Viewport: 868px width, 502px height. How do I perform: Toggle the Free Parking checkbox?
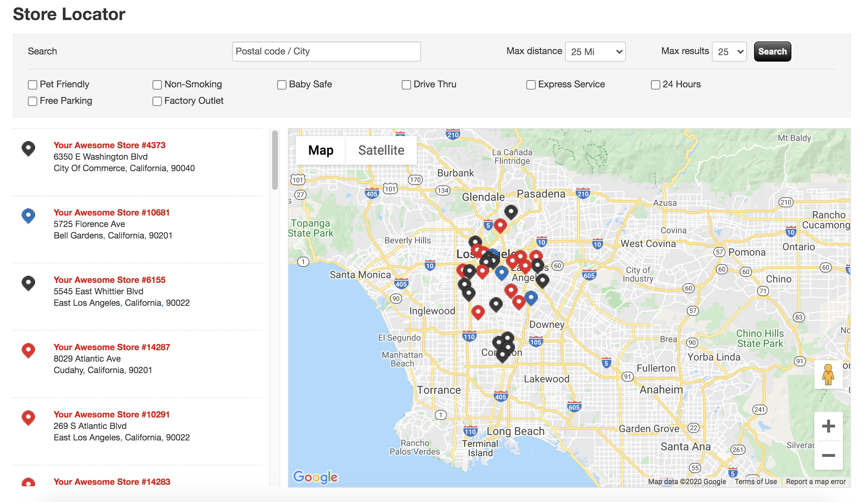click(33, 101)
